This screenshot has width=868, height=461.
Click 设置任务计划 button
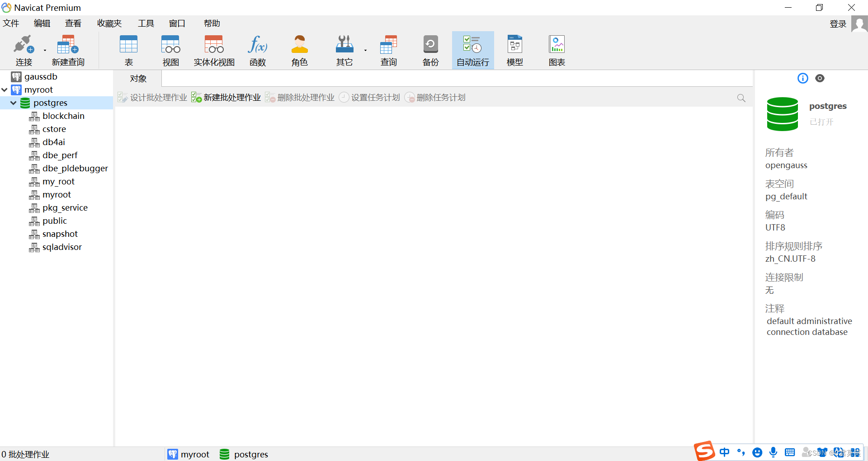click(x=369, y=97)
